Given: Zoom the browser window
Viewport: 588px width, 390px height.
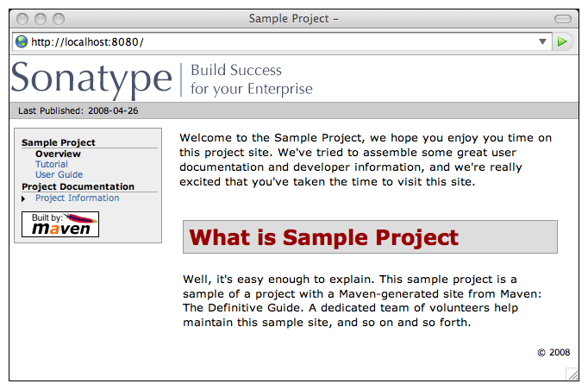Looking at the screenshot, I should 59,18.
